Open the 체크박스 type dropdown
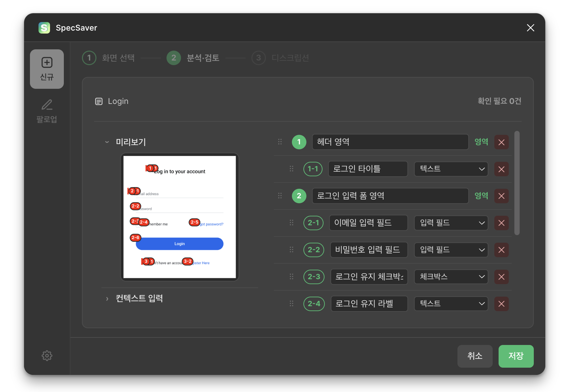Screen dimensions: 570x392 [451, 277]
